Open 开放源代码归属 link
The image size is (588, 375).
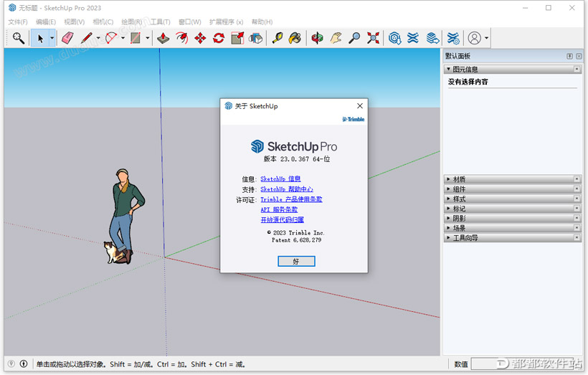[x=283, y=219]
